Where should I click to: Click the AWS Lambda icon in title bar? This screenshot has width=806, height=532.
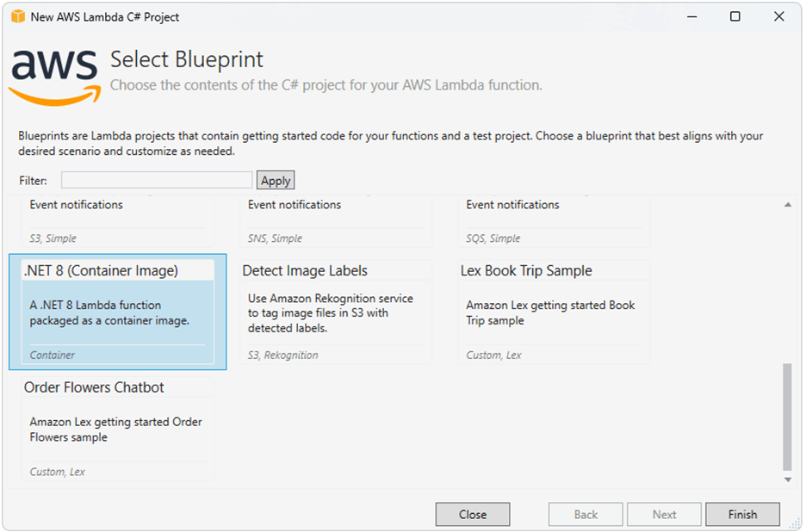17,16
